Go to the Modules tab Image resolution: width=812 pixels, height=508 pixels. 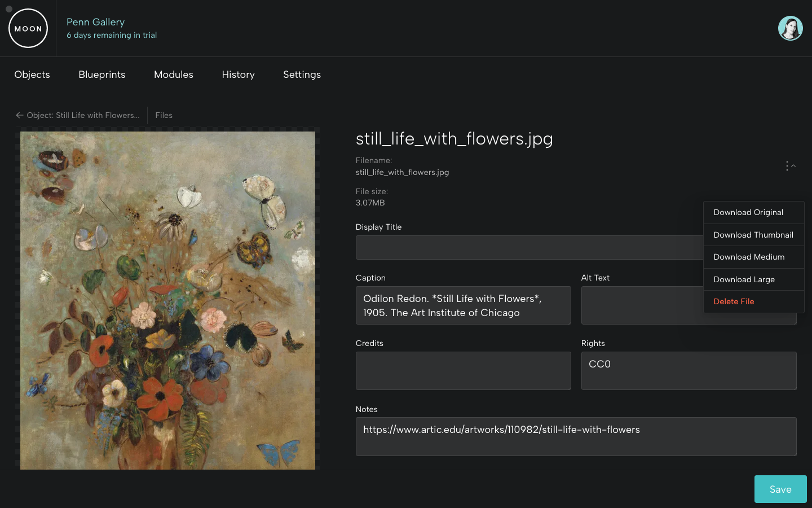174,75
